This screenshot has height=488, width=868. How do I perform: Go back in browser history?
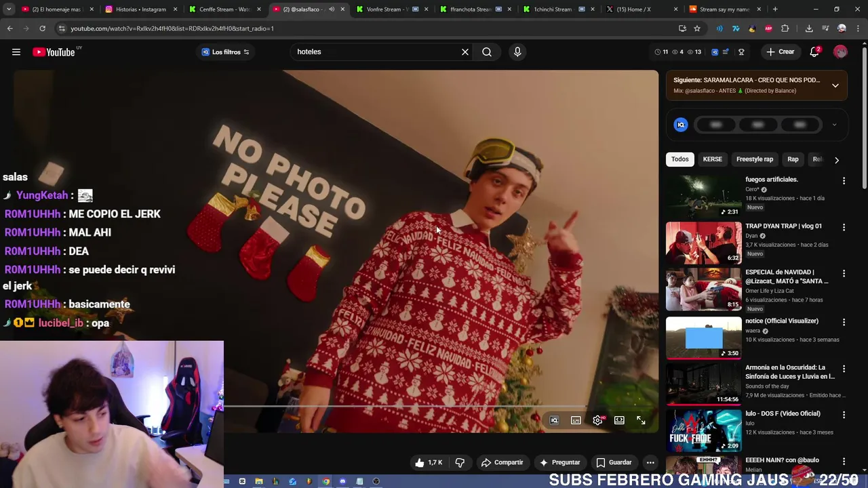[x=9, y=28]
